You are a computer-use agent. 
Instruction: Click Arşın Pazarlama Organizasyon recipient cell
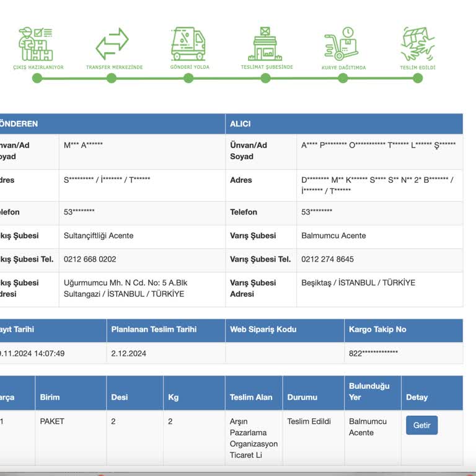click(x=253, y=438)
